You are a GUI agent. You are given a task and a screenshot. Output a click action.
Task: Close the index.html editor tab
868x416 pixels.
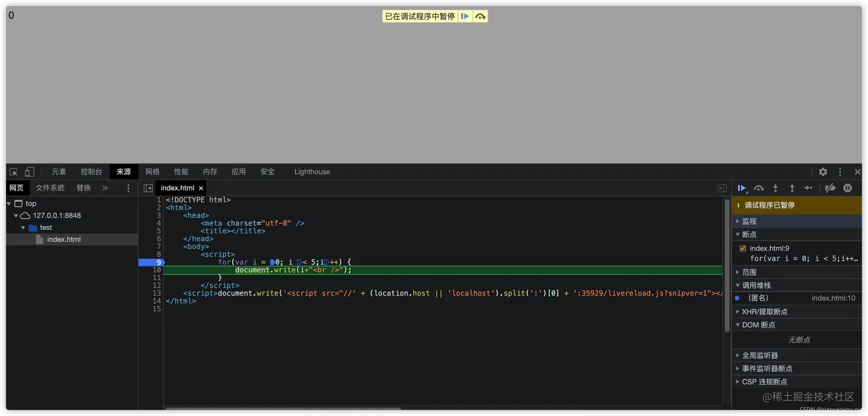click(201, 188)
